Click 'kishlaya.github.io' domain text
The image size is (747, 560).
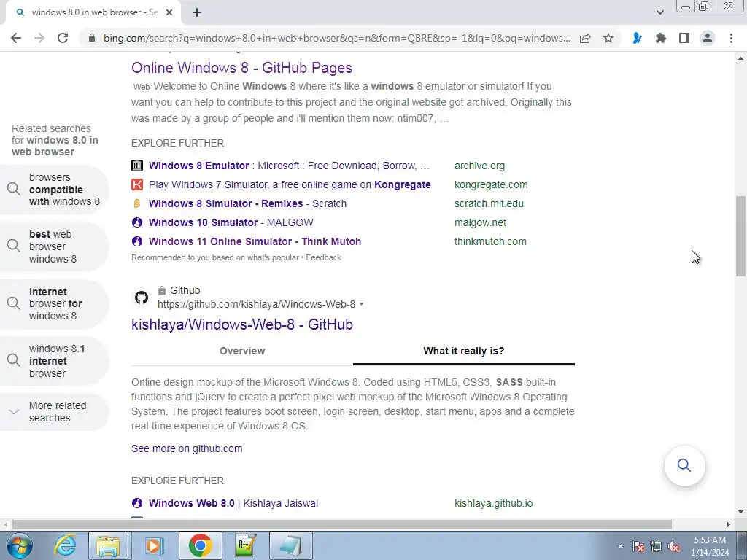[494, 503]
